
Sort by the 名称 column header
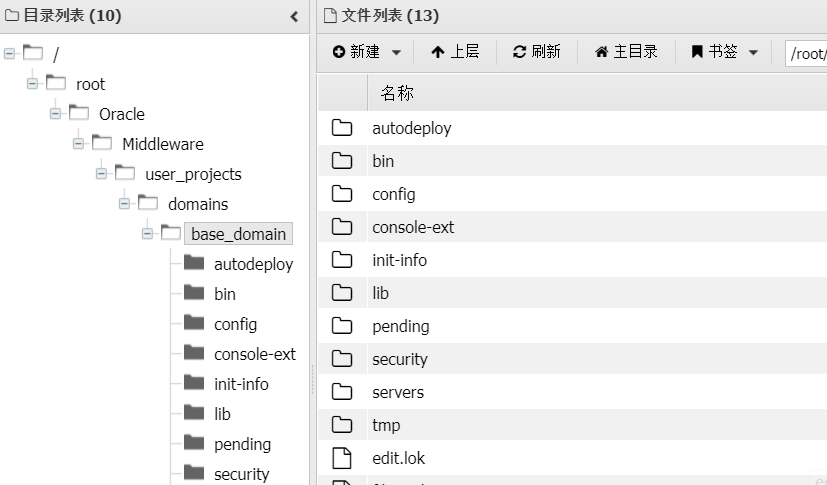397,93
